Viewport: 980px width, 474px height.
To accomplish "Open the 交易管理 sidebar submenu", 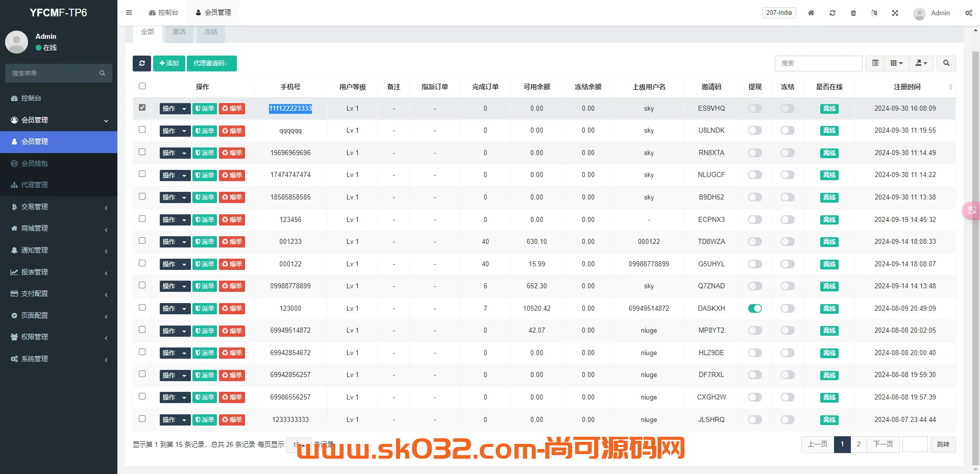I will [34, 207].
